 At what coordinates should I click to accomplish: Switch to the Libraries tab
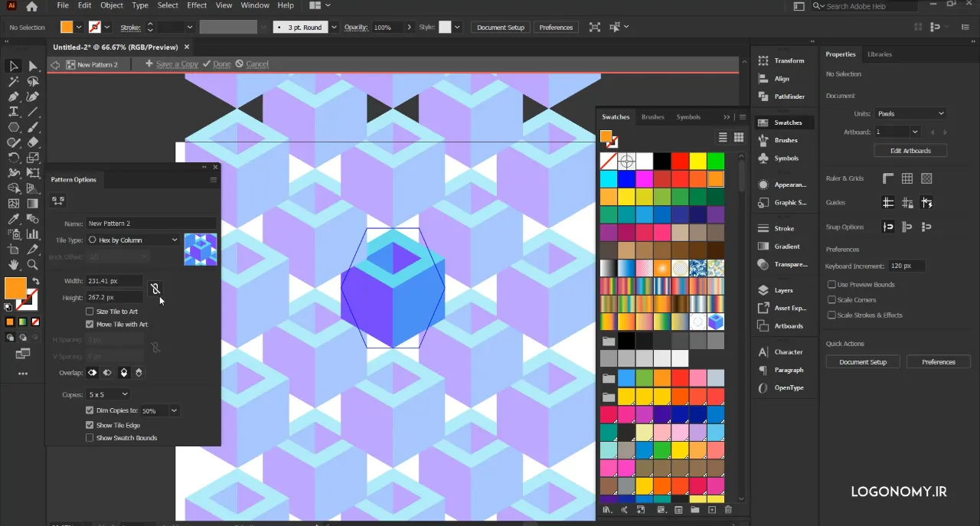[x=879, y=54]
